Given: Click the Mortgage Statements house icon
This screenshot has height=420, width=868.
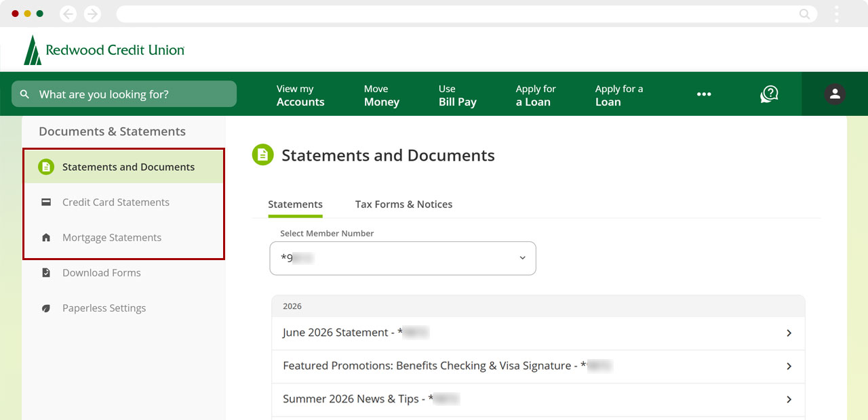Looking at the screenshot, I should 46,237.
